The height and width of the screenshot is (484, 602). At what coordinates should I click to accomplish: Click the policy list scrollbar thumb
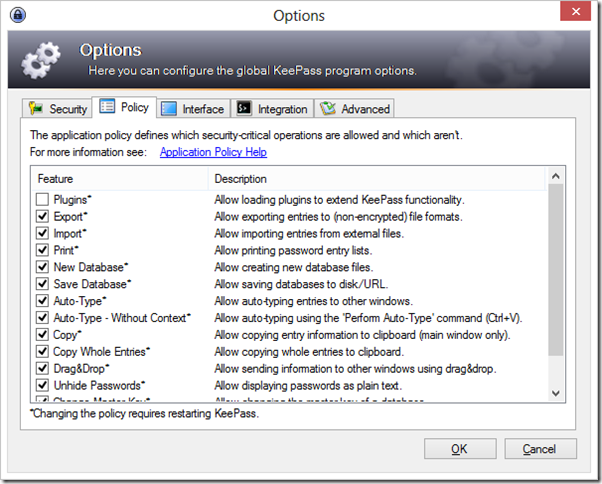[x=556, y=270]
